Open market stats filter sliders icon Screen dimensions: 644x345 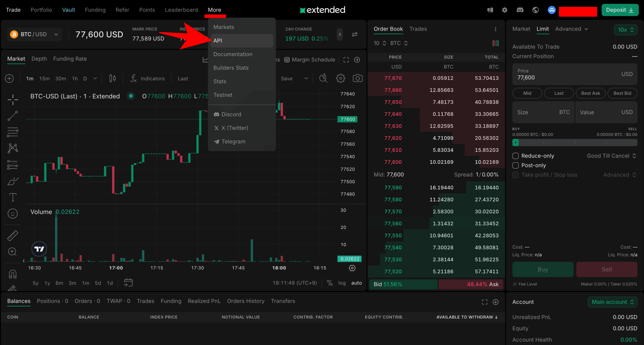(x=355, y=34)
